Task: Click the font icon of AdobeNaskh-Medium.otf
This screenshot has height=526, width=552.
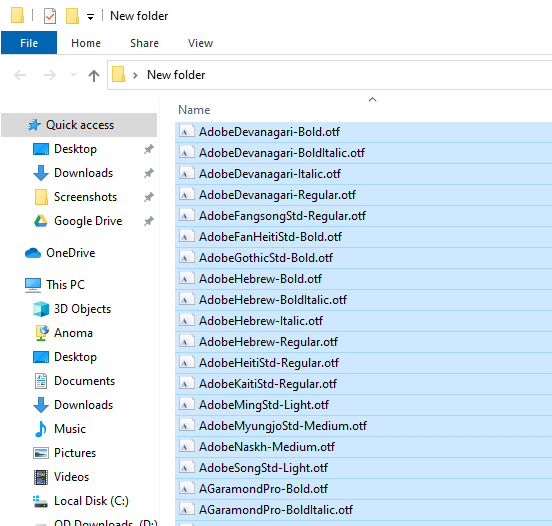Action: [x=186, y=447]
